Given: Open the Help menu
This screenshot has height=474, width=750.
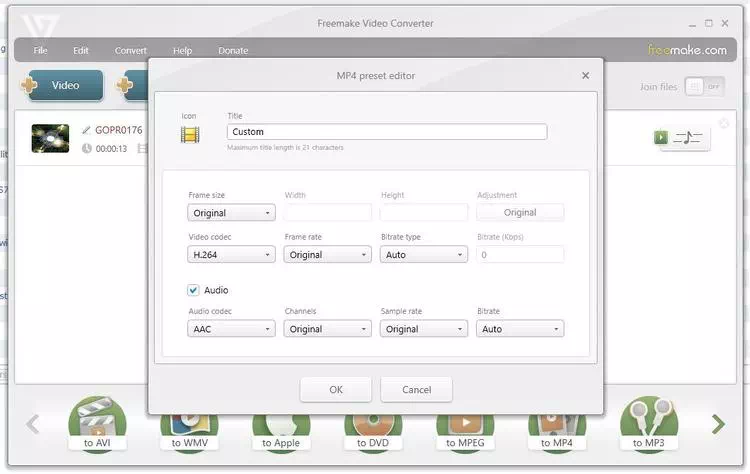Looking at the screenshot, I should pos(182,50).
